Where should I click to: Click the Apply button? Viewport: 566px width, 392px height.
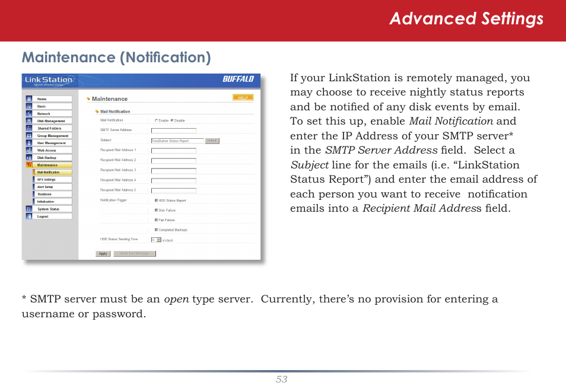(x=103, y=254)
